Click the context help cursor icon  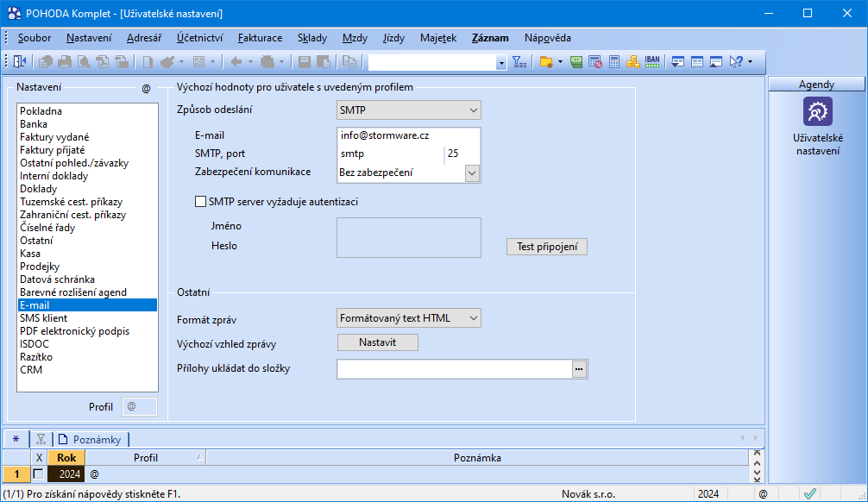(x=736, y=61)
